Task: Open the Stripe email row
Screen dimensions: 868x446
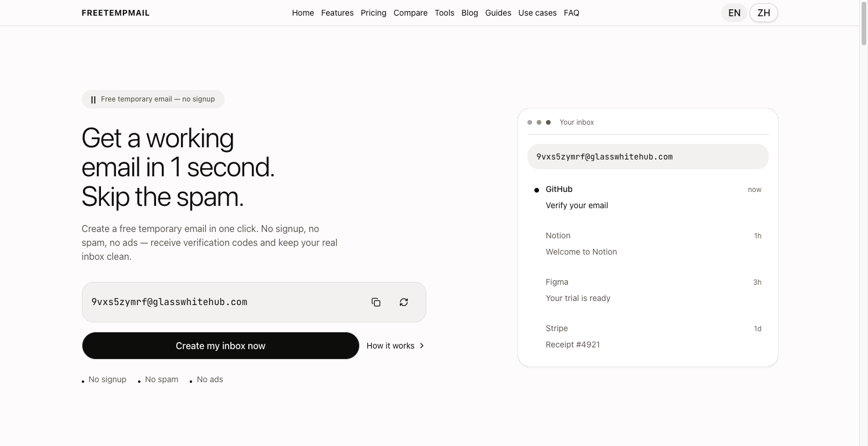Action: [648, 336]
